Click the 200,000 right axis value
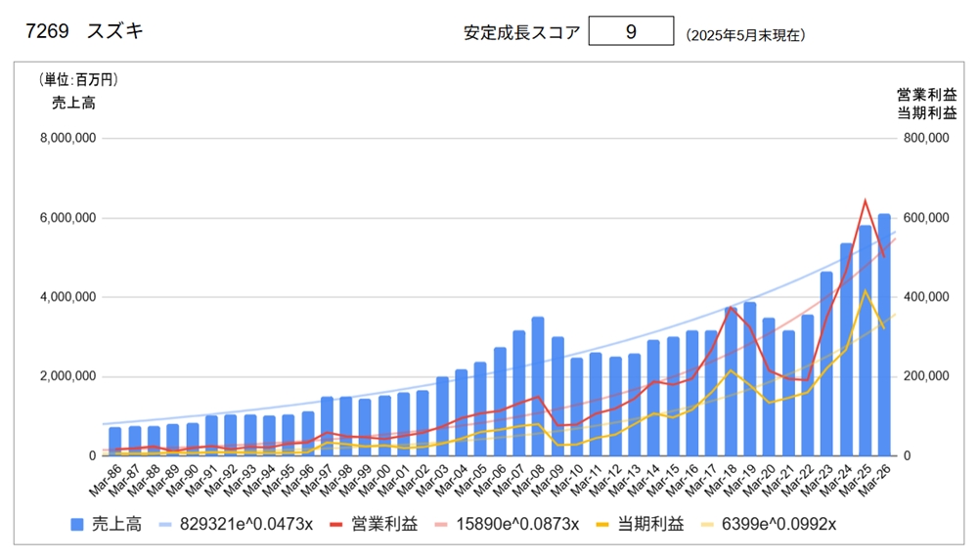978x560 pixels. coord(926,376)
